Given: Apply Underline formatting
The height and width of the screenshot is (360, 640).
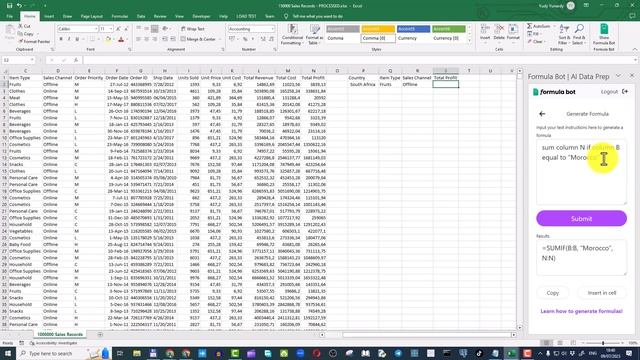Looking at the screenshot, I should [77, 39].
